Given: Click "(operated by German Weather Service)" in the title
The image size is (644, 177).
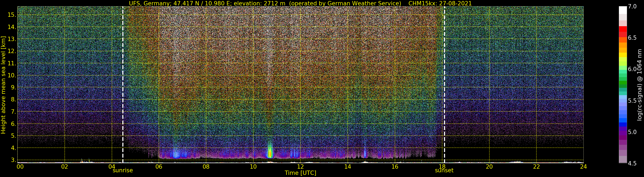Looking at the screenshot, I should (345, 3).
